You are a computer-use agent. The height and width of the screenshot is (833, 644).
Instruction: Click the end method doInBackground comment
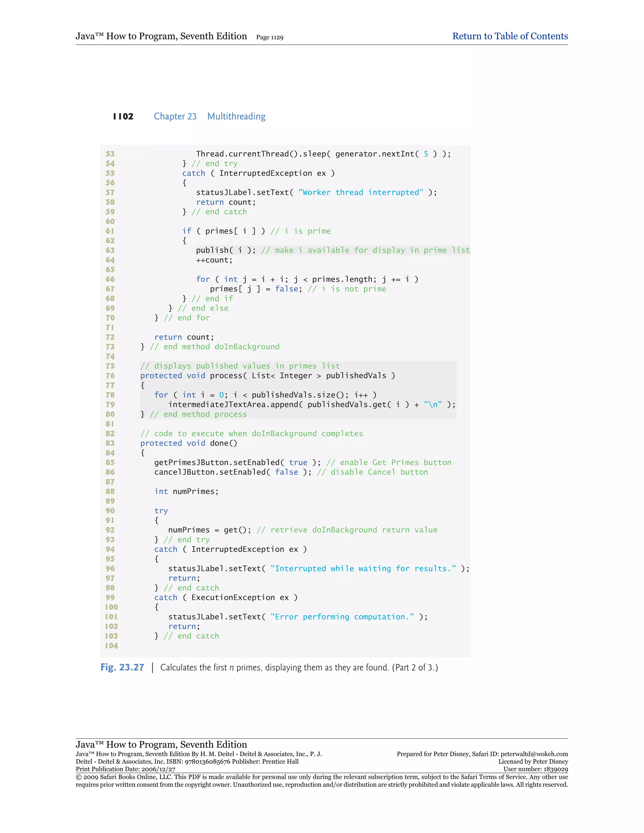tap(214, 347)
